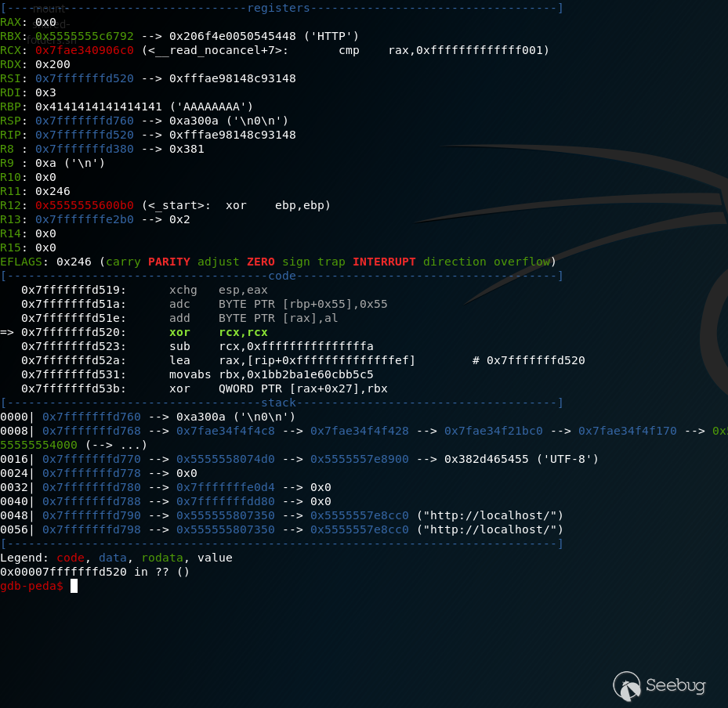Click '0x00007fffffffd520 in ?? ()' line
This screenshot has width=728, height=708.
click(x=95, y=572)
